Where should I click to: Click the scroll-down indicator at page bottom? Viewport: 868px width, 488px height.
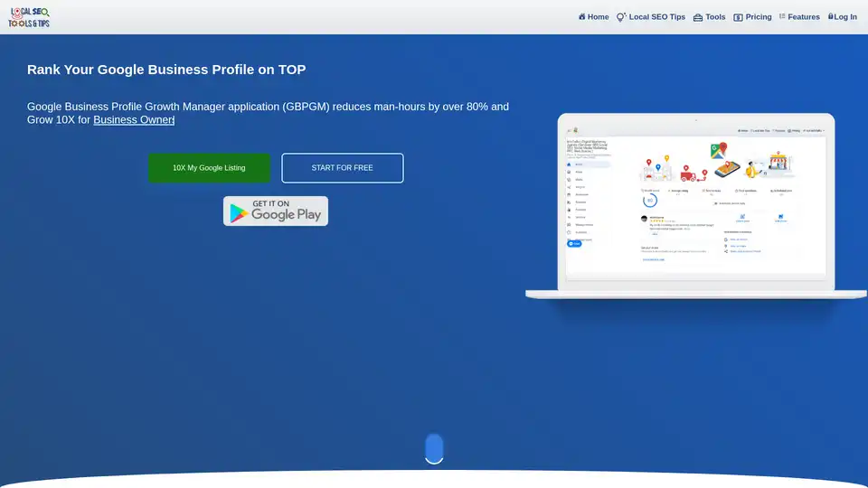pos(434,448)
